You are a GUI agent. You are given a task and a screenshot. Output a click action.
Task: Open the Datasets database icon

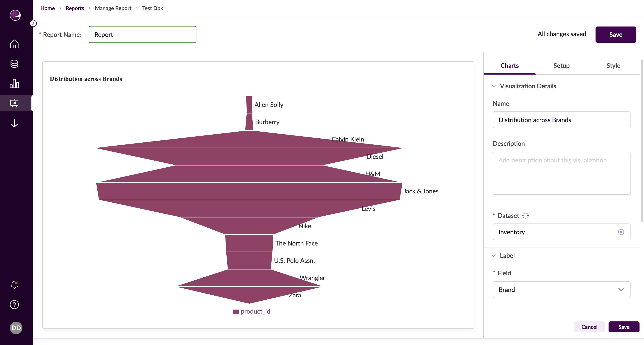pyautogui.click(x=14, y=64)
